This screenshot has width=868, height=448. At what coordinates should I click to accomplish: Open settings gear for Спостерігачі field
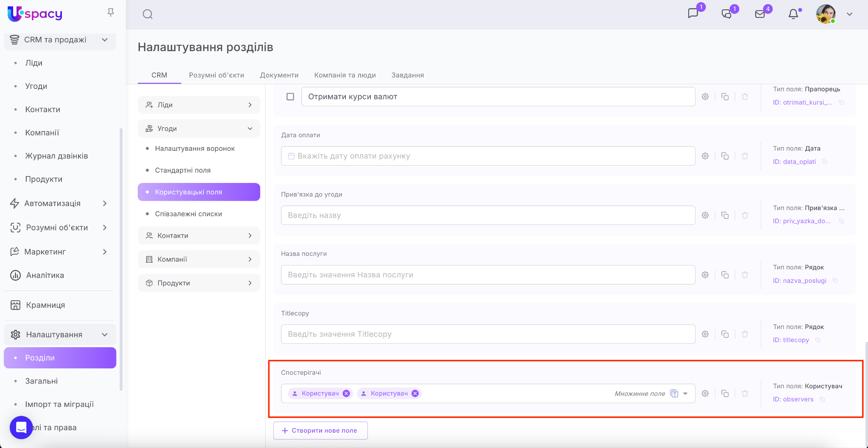pos(705,393)
